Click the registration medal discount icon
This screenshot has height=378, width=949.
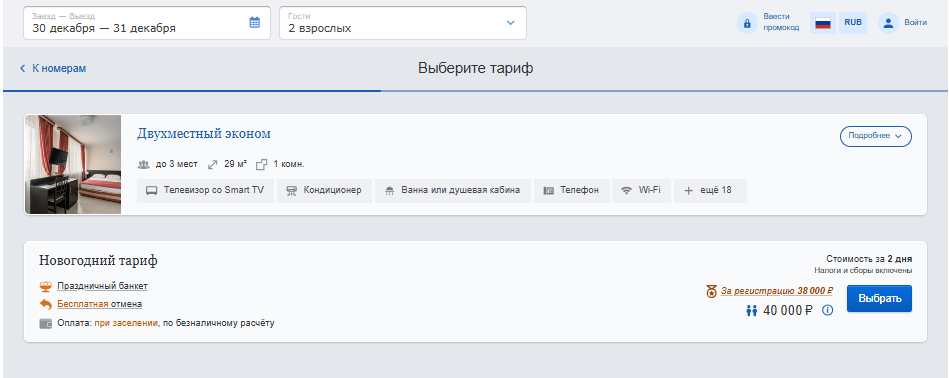711,291
